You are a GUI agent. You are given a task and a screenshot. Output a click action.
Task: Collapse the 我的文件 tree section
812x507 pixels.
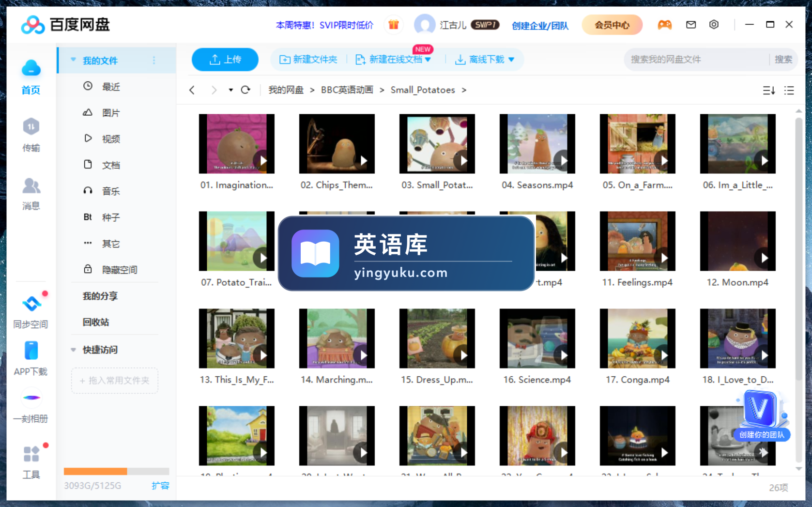click(73, 60)
